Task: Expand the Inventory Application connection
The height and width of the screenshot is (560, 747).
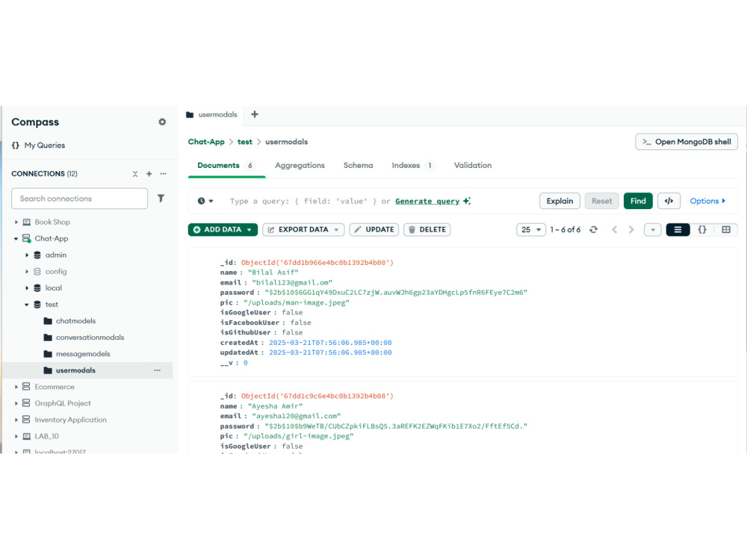Action: coord(16,420)
